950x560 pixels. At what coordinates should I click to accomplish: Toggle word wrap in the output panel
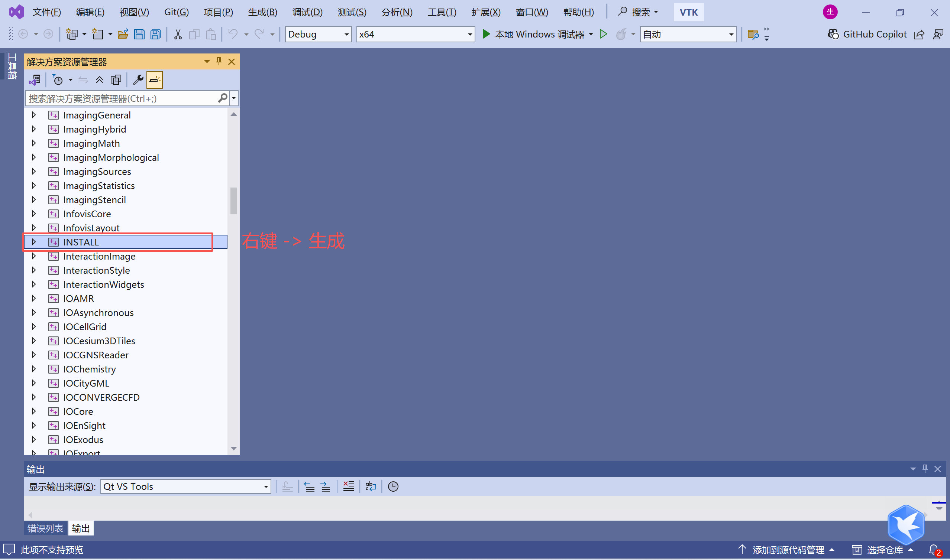pyautogui.click(x=371, y=486)
